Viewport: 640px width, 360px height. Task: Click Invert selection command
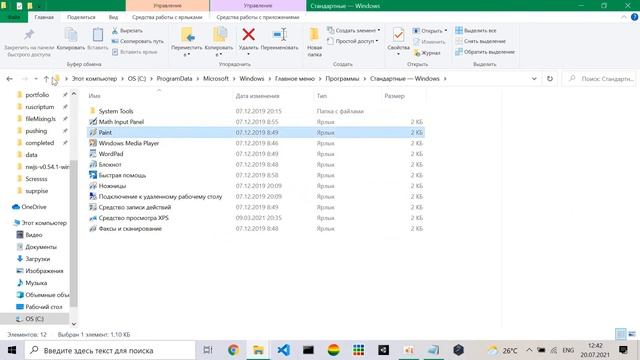(485, 52)
